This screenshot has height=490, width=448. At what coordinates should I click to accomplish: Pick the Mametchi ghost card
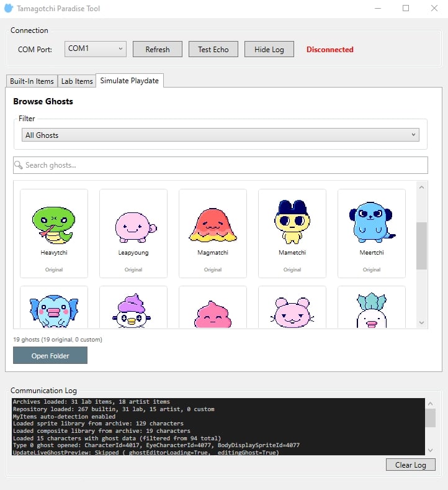coord(292,233)
